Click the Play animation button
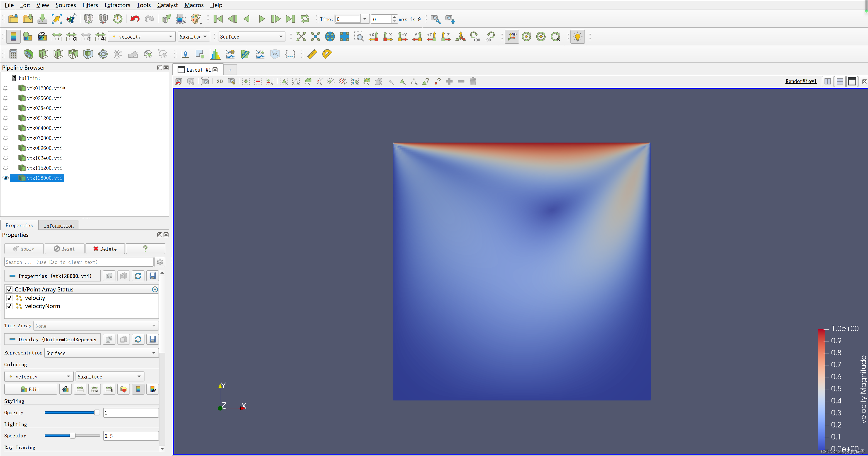 pos(262,19)
